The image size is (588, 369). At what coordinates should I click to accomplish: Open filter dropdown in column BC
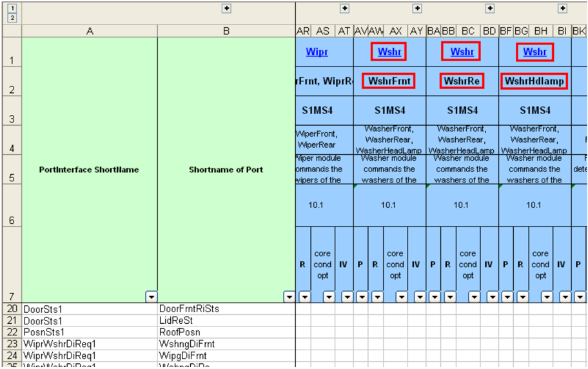(x=475, y=297)
